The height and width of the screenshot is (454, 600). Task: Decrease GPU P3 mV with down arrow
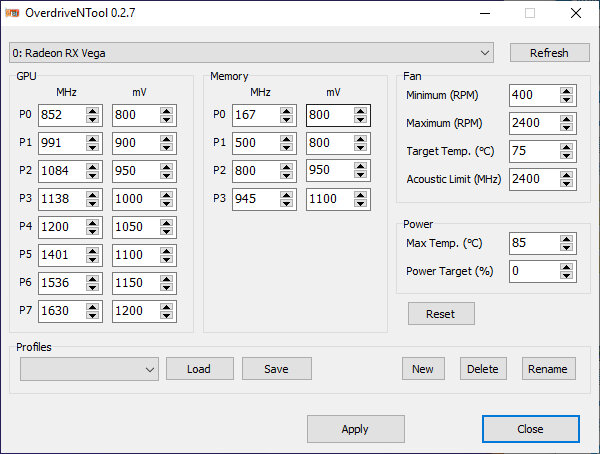coord(166,203)
